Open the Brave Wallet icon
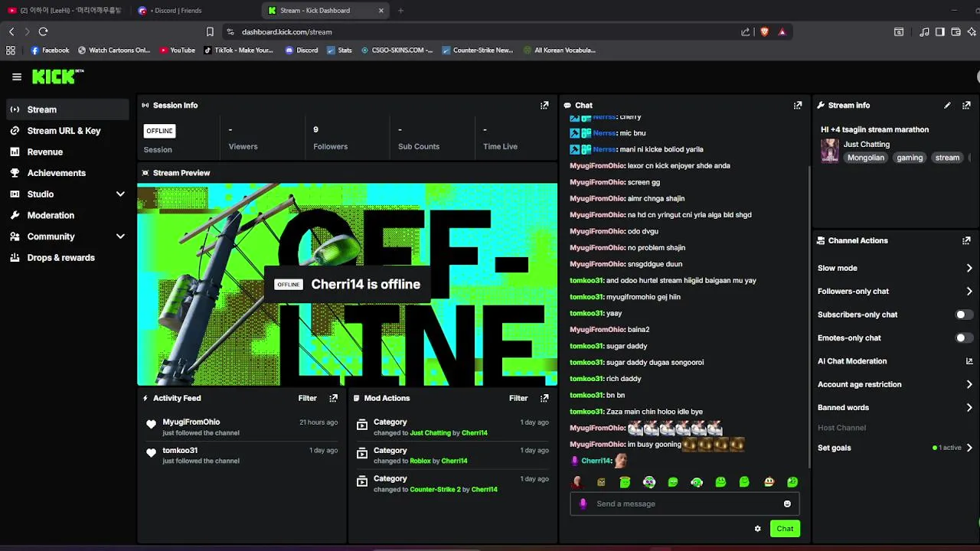Image resolution: width=980 pixels, height=551 pixels. coord(956,31)
